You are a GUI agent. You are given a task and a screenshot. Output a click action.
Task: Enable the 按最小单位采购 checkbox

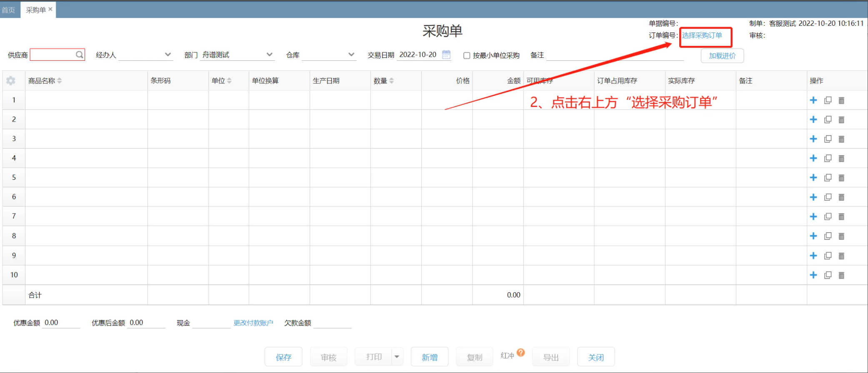click(467, 55)
